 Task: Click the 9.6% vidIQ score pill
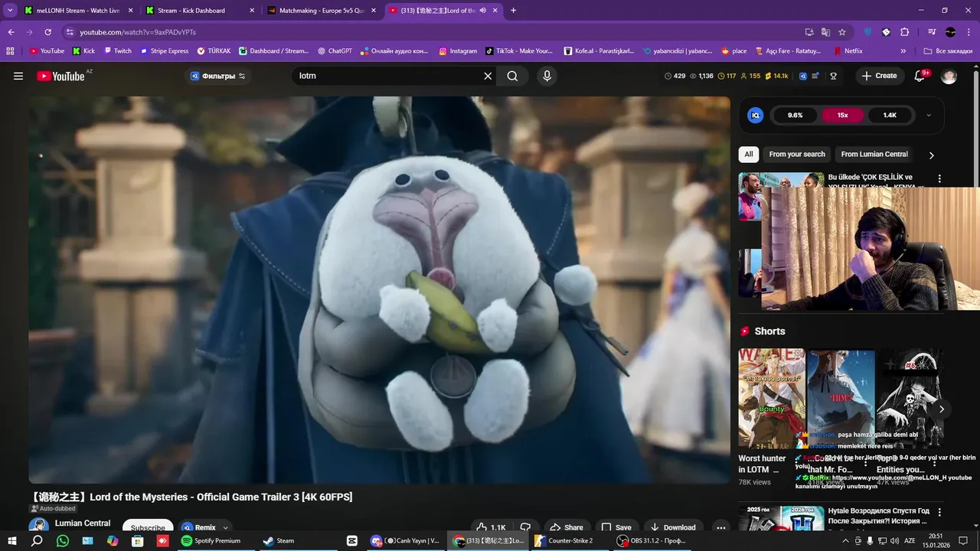(x=795, y=115)
